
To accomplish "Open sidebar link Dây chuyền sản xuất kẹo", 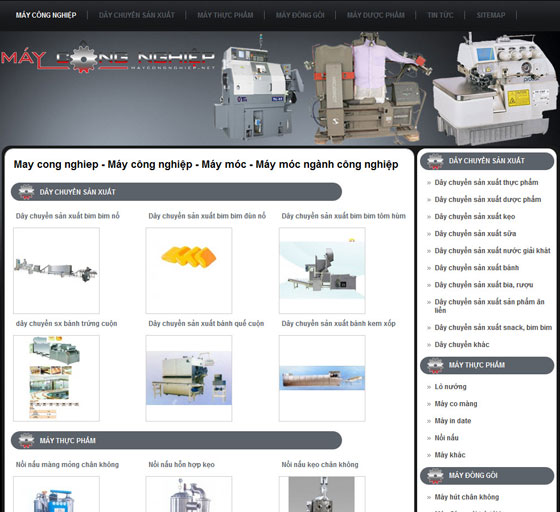I will [x=475, y=217].
